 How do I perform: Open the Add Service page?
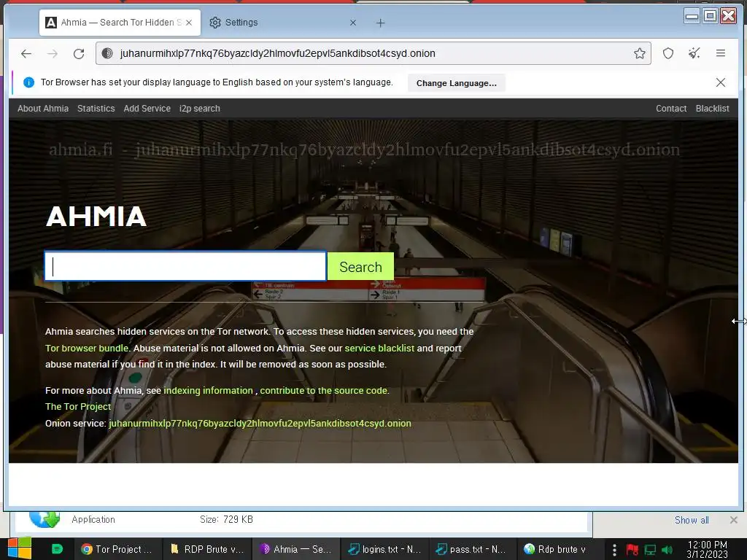[147, 109]
